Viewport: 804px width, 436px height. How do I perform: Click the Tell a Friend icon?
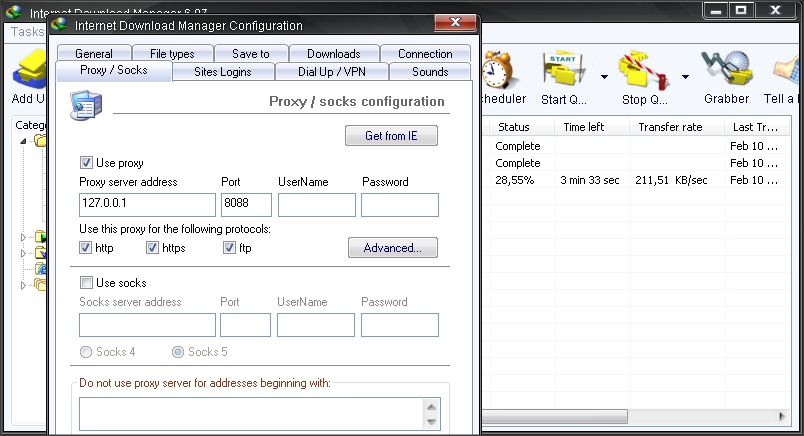coord(787,70)
